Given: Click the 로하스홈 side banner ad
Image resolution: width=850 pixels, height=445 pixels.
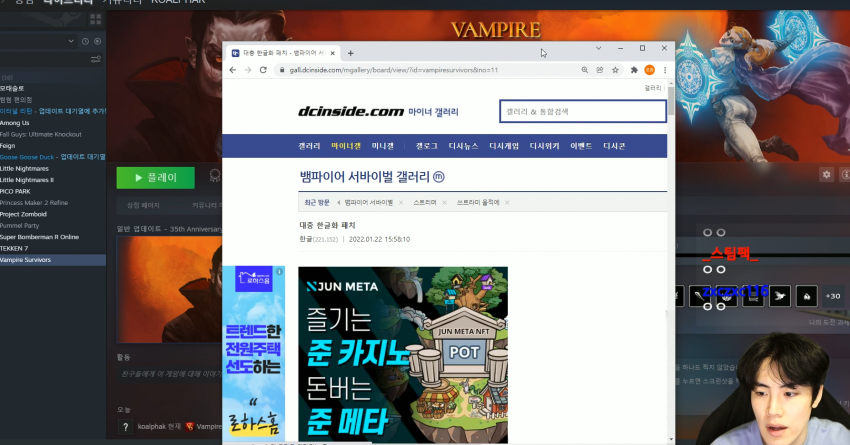Looking at the screenshot, I should pyautogui.click(x=253, y=352).
